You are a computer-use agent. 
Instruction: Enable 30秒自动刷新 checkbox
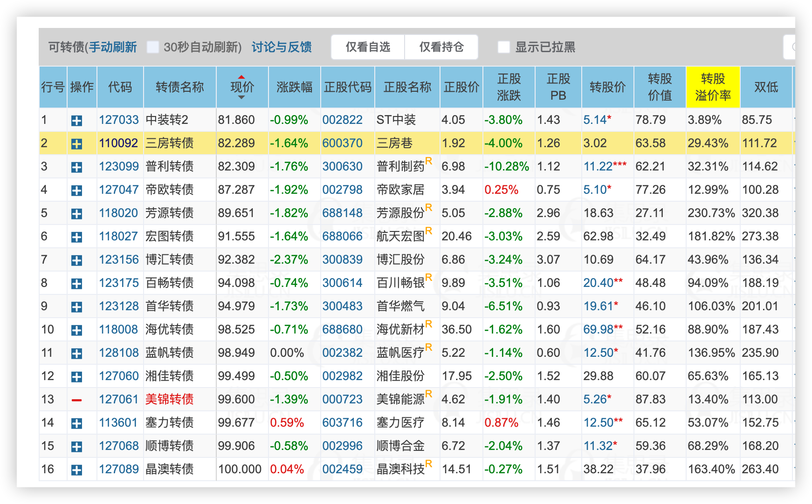[153, 47]
